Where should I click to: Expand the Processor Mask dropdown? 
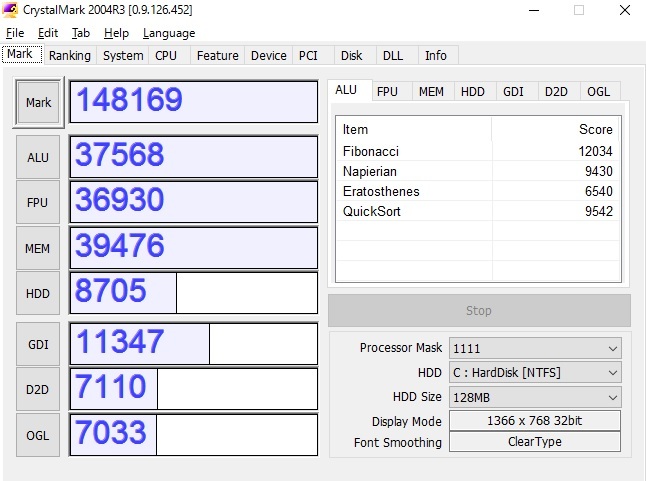tap(535, 348)
